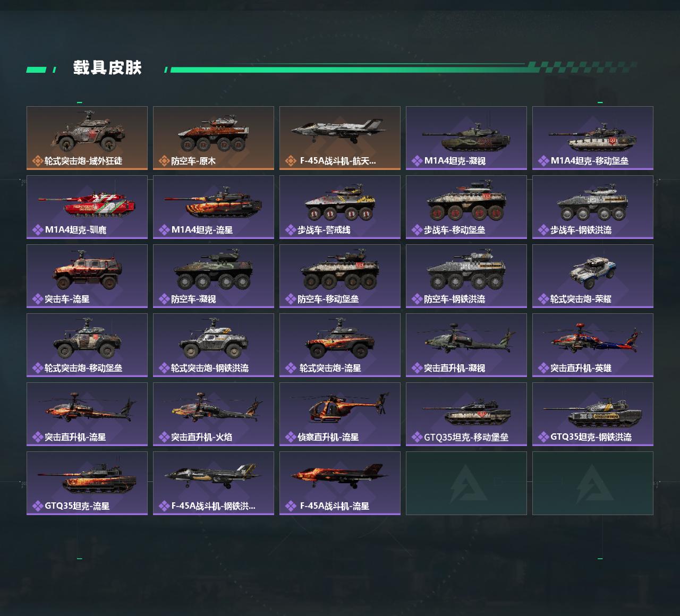Viewport: 680px width, 616px height.
Task: Open the 防空车-原木 vehicle skin
Action: point(214,138)
